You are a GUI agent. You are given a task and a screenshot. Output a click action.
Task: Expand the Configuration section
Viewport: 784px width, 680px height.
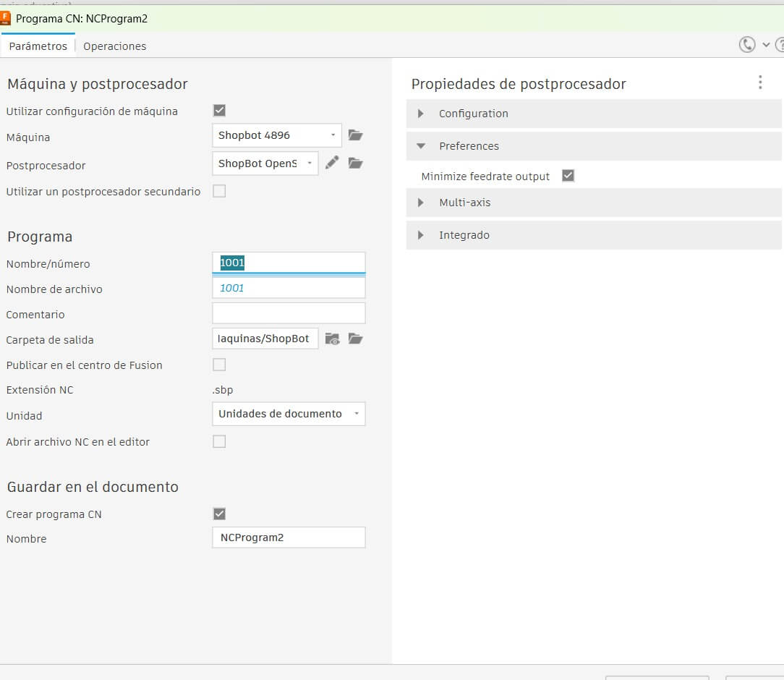594,114
